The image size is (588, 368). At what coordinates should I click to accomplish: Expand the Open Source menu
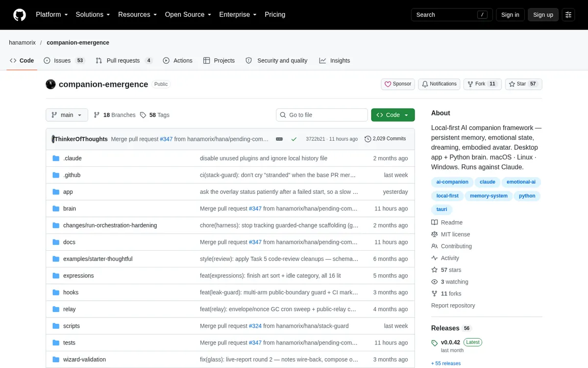click(x=188, y=15)
